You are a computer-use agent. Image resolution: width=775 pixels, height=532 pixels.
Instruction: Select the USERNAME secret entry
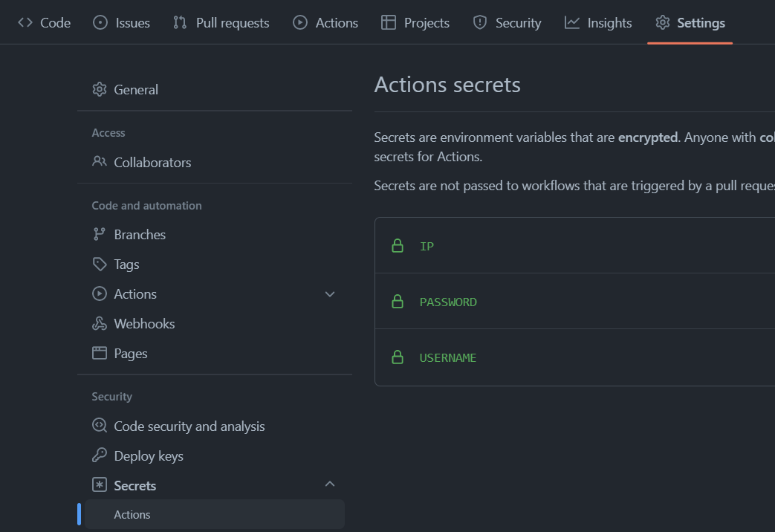click(447, 357)
